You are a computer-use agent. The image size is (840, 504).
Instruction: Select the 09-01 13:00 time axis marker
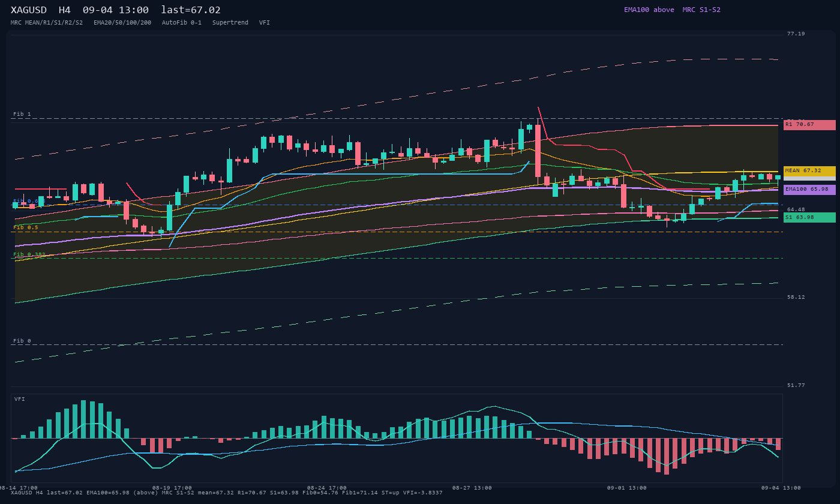coord(627,488)
